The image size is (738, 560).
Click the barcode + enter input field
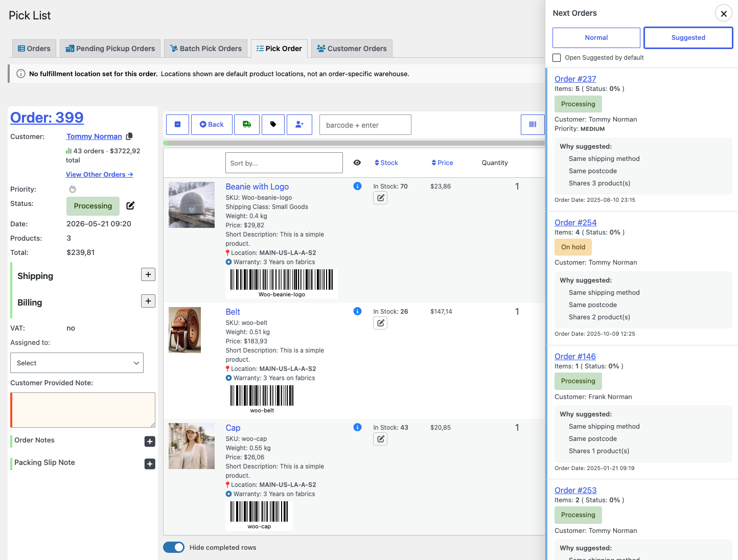(365, 125)
